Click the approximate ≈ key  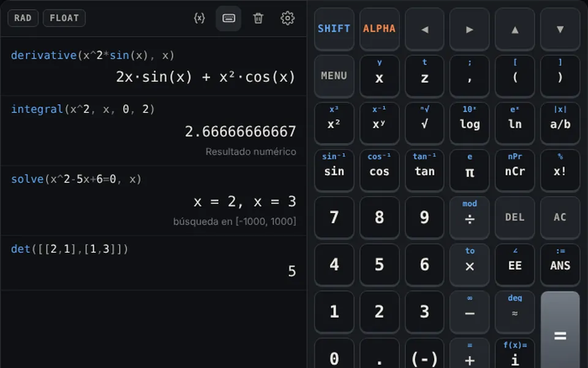click(515, 312)
